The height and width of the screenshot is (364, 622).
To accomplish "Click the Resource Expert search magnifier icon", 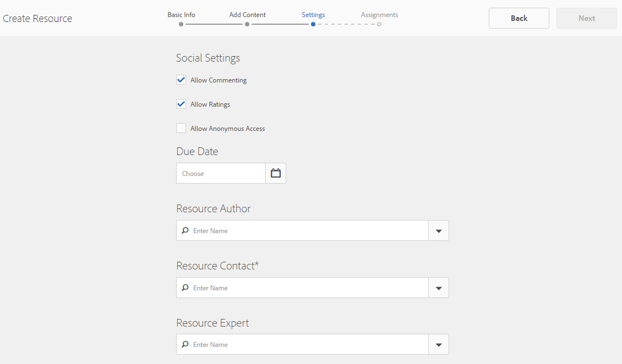I will [x=185, y=345].
